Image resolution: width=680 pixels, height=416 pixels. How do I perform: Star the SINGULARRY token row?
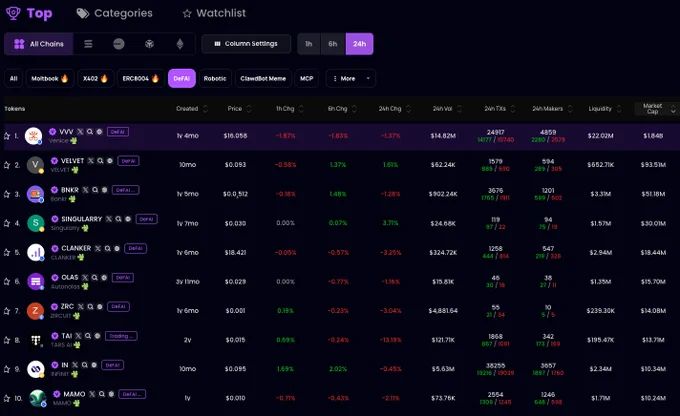(x=7, y=223)
